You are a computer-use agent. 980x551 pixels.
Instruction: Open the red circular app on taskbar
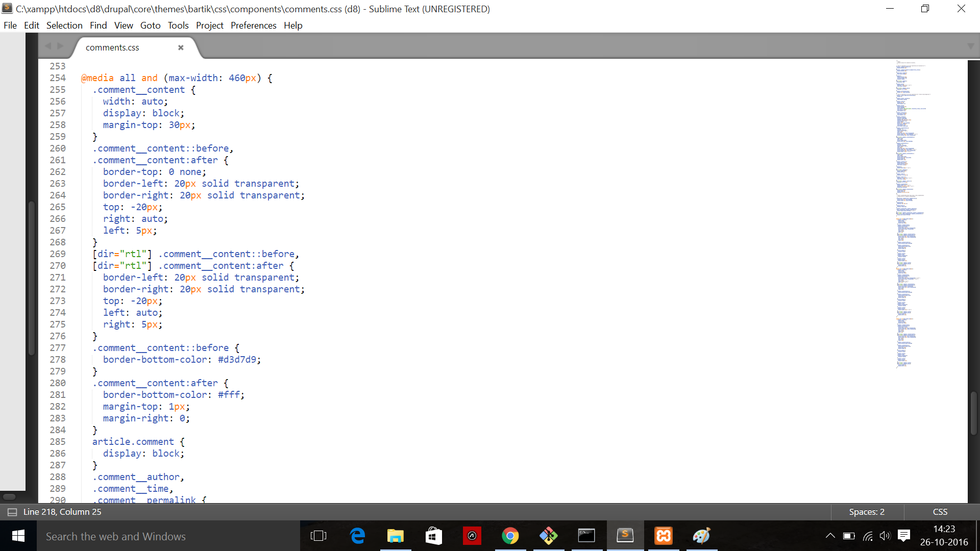tap(472, 536)
